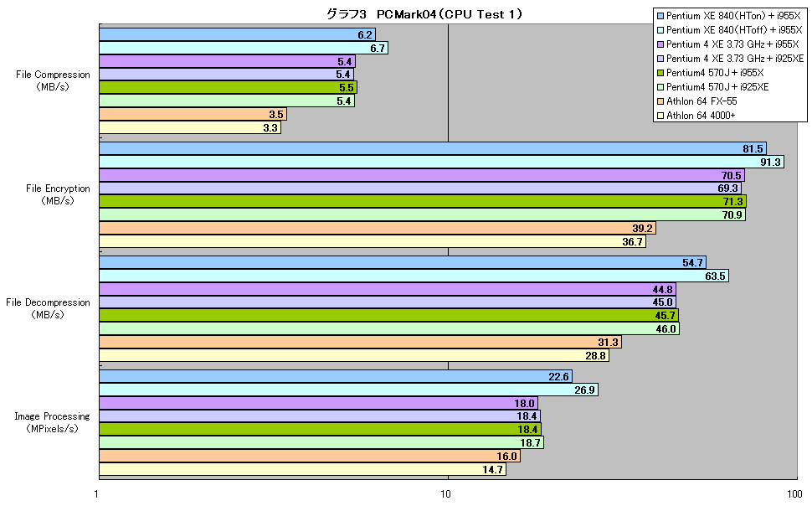The height and width of the screenshot is (506, 812).
Task: Click the File Encryption bar valued 39.2
Action: point(378,228)
